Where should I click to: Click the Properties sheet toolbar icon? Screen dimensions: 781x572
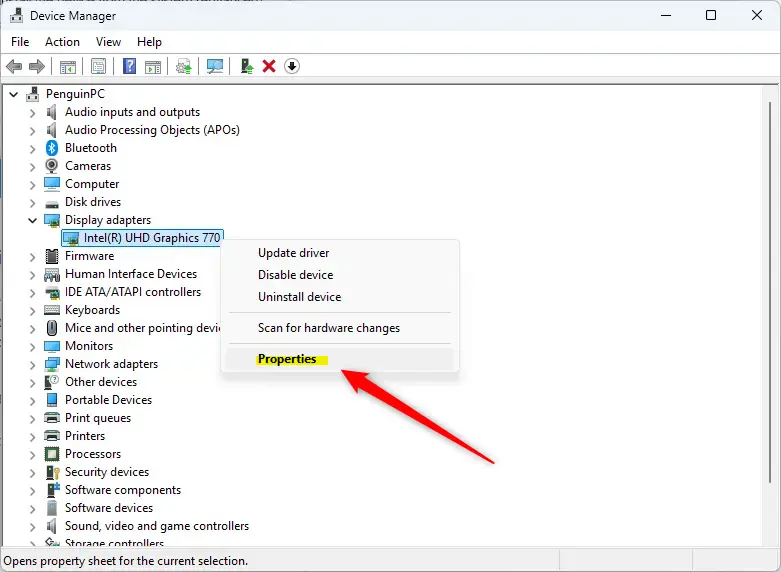99,66
